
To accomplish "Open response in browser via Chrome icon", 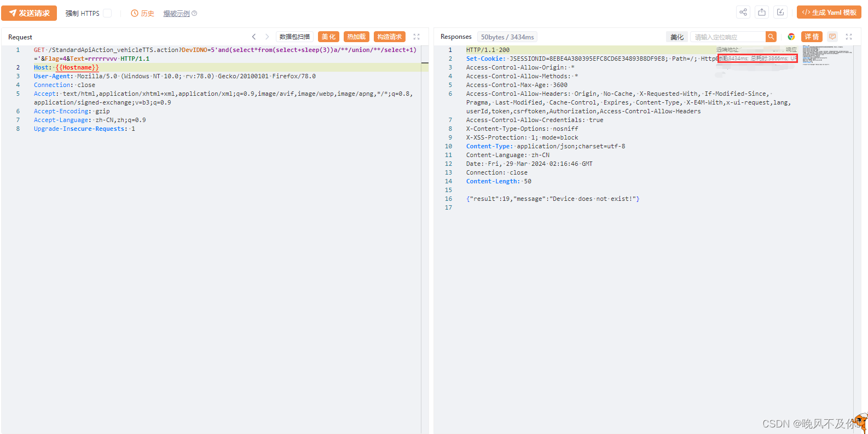I will coord(791,37).
